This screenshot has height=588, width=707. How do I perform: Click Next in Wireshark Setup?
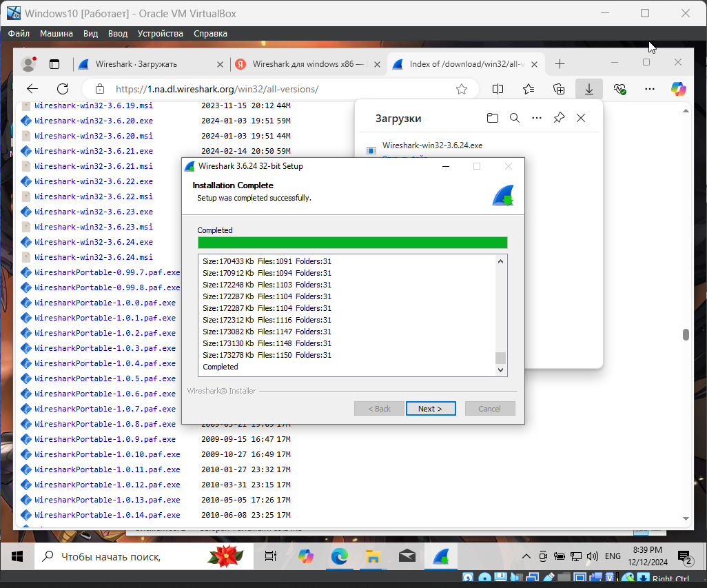point(431,409)
